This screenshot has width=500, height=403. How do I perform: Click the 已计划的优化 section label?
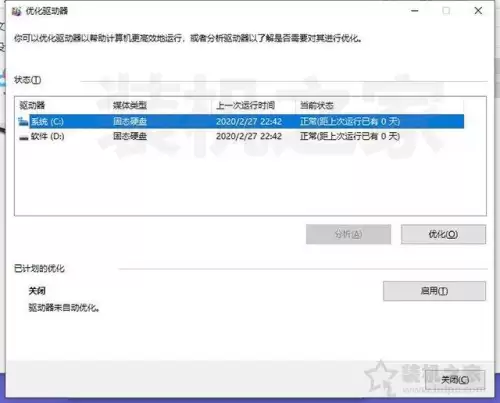tap(39, 268)
